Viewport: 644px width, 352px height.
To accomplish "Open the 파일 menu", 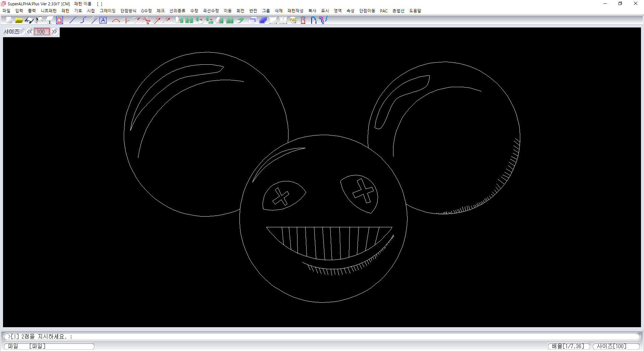I will [6, 11].
